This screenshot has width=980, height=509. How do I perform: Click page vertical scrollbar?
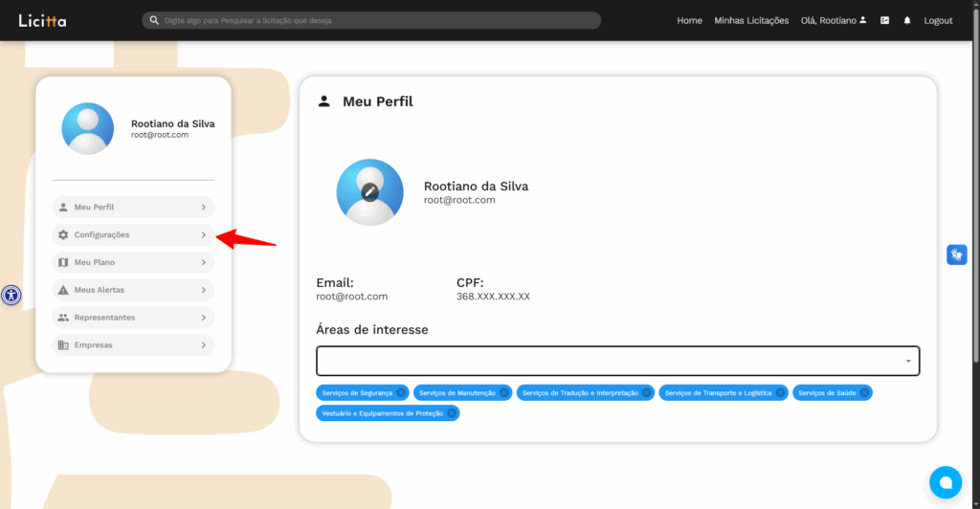[x=975, y=188]
